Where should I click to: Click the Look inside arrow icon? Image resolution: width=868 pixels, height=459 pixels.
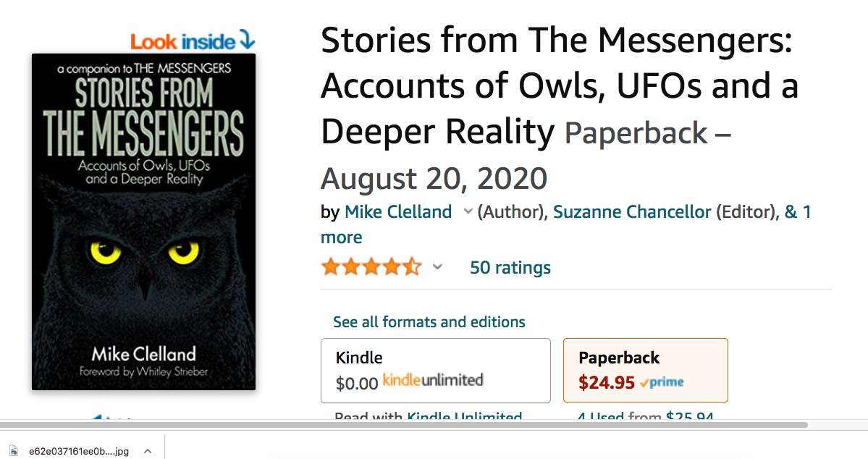tap(247, 39)
